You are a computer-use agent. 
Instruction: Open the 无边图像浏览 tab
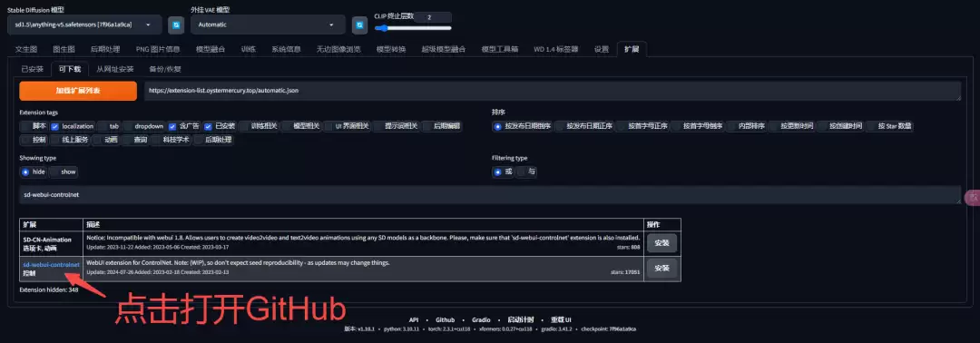[x=338, y=49]
